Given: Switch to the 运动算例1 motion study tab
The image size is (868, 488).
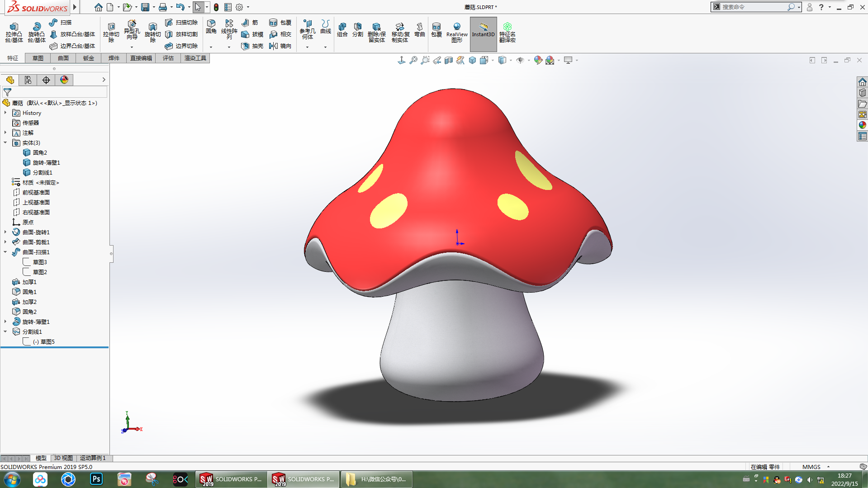Looking at the screenshot, I should 93,458.
